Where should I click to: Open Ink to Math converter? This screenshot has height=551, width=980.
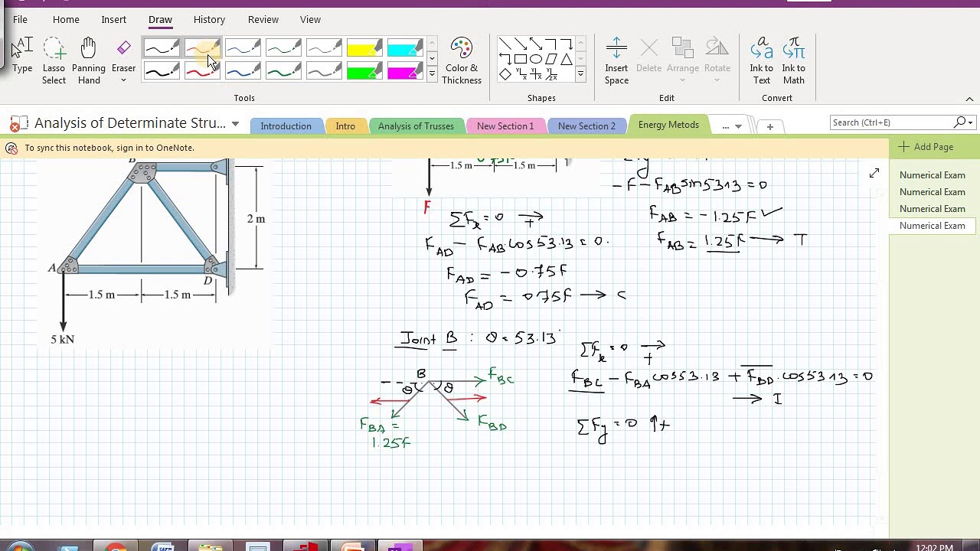(x=794, y=61)
